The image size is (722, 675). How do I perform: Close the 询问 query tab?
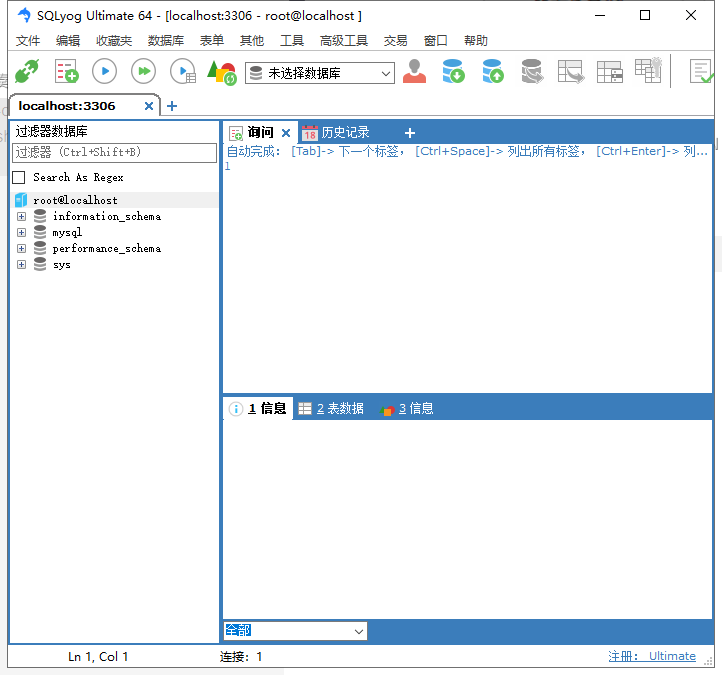point(286,133)
